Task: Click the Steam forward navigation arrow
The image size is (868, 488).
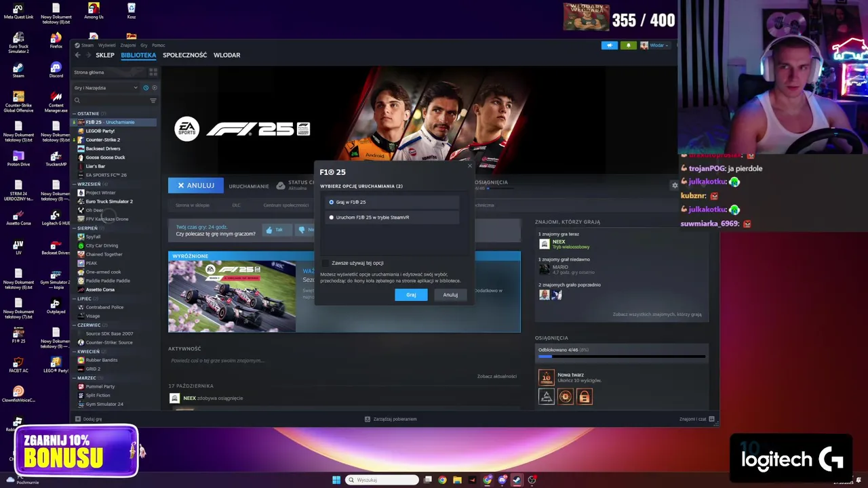Action: (88, 55)
